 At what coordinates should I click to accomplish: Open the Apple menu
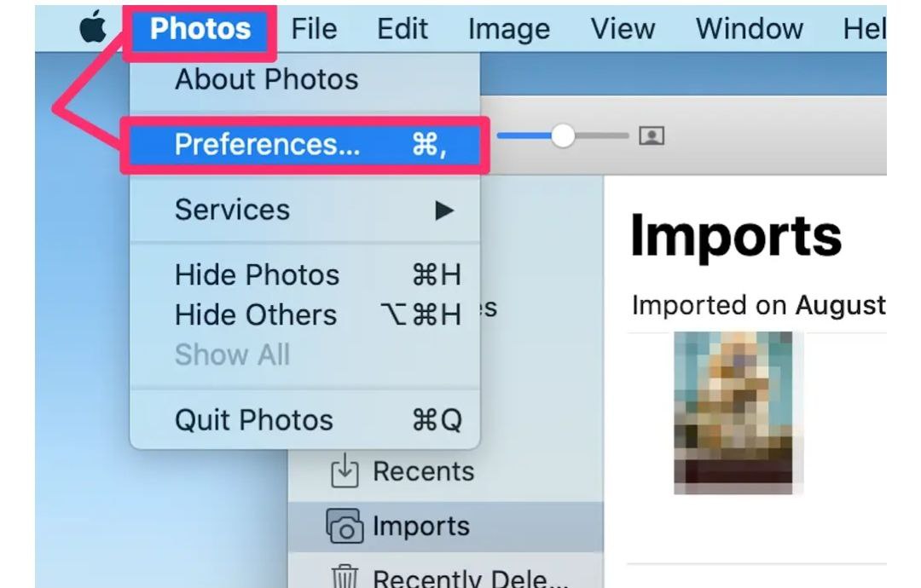(x=93, y=29)
